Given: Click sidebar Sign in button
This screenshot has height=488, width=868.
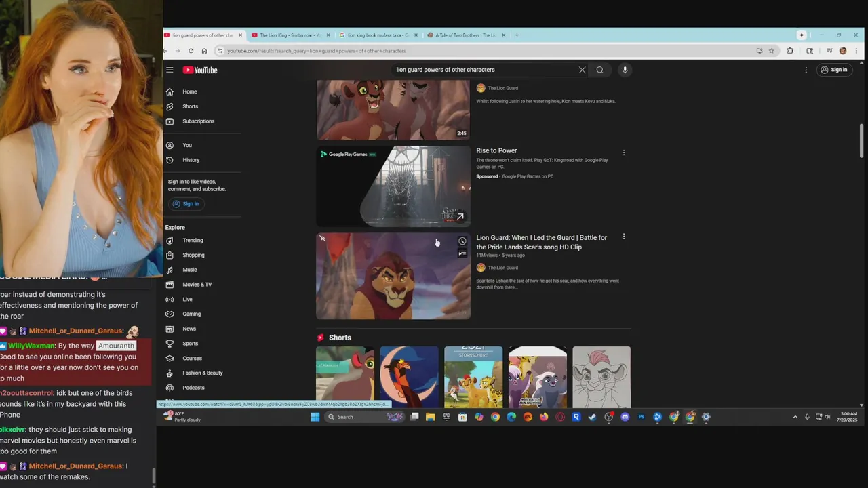Looking at the screenshot, I should pos(186,204).
